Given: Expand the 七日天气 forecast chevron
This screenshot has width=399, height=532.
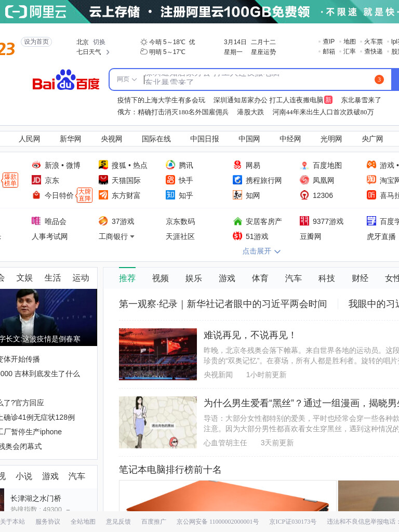Looking at the screenshot, I should click(108, 52).
